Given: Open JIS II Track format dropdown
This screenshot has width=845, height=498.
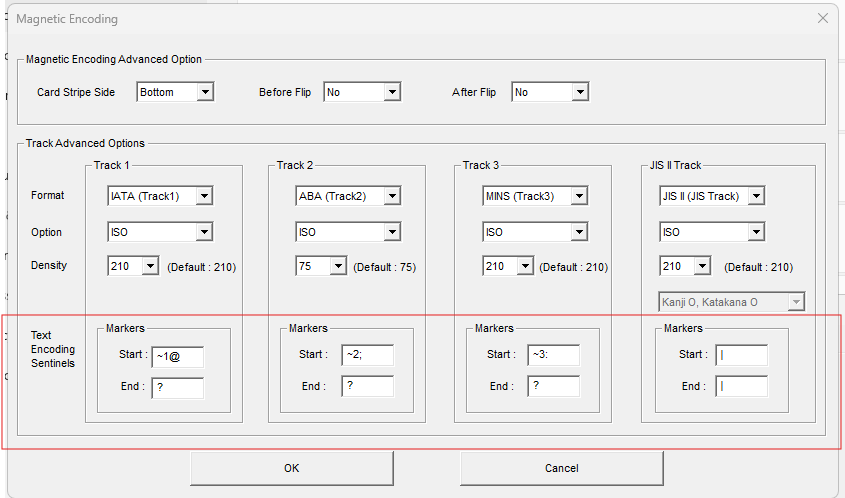Looking at the screenshot, I should [x=712, y=196].
